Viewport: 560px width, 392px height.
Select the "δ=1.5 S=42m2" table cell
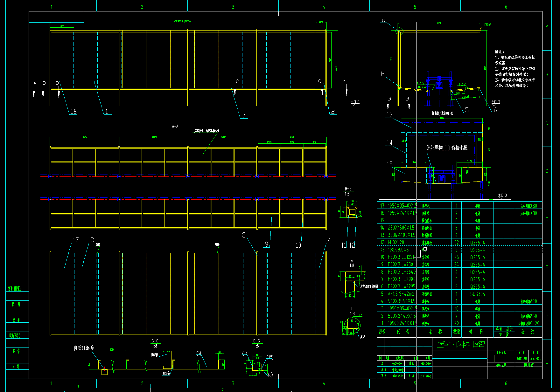click(401, 294)
